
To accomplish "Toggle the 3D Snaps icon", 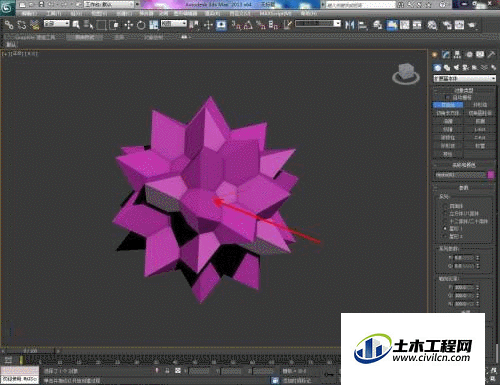I will click(236, 25).
